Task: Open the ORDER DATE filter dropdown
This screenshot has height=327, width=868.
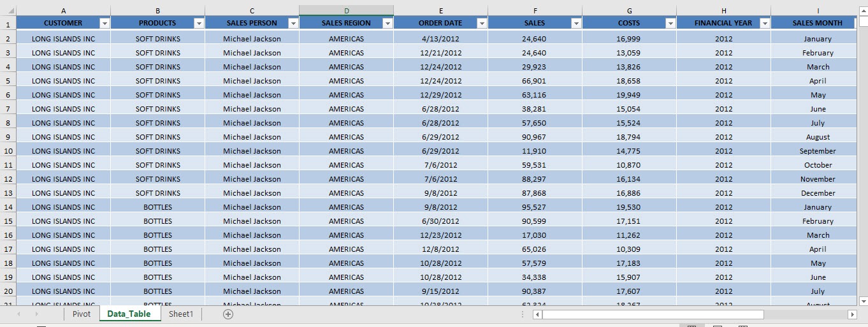Action: point(482,23)
